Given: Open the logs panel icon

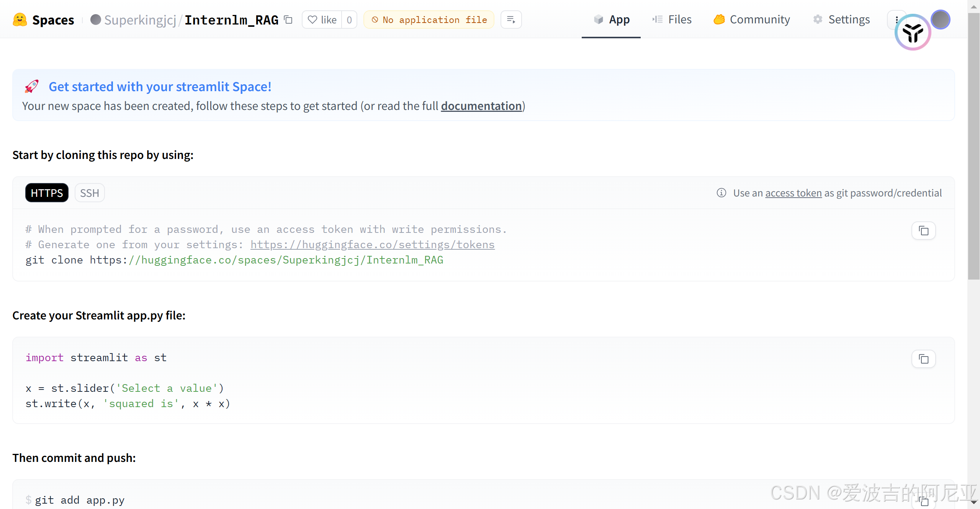Looking at the screenshot, I should (x=511, y=20).
